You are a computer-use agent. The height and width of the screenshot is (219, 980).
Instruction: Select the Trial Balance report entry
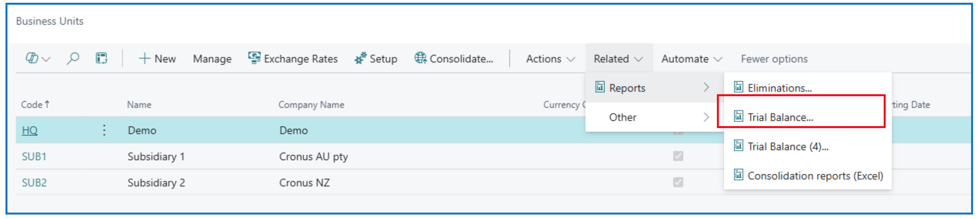780,117
